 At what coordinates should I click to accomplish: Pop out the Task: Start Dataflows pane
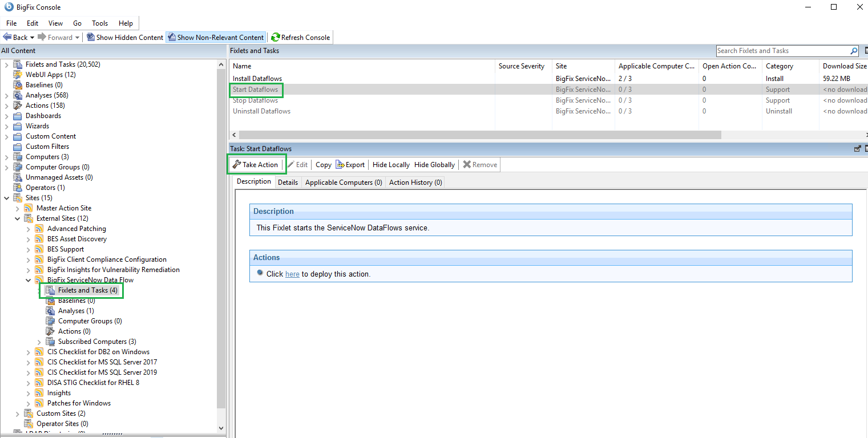[x=857, y=148]
